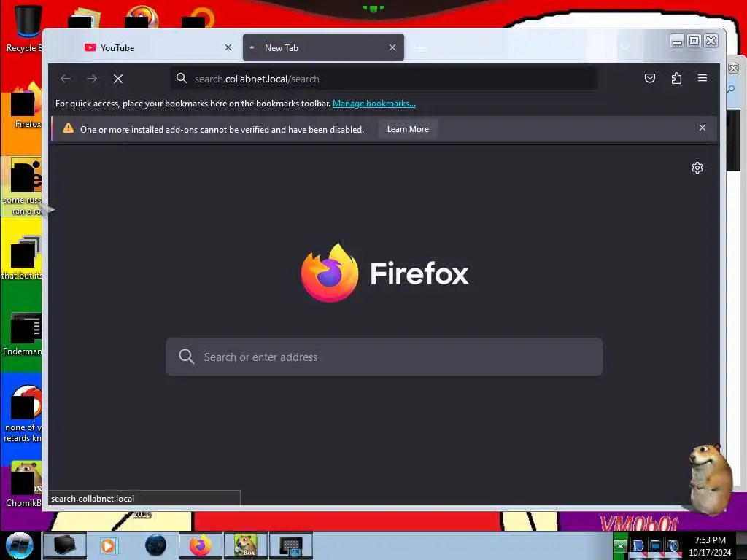747x560 pixels.
Task: Close the YouTube tab
Action: pos(228,47)
